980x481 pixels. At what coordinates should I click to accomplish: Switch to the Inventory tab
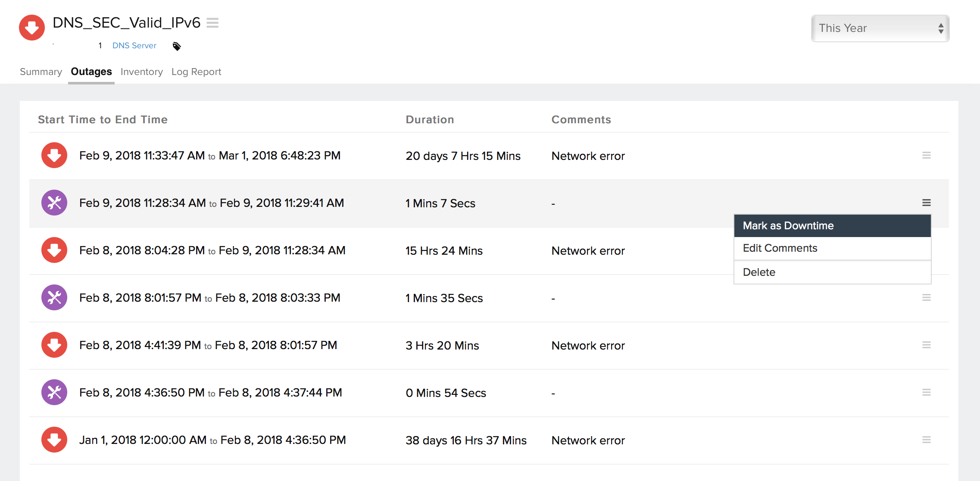click(x=142, y=72)
